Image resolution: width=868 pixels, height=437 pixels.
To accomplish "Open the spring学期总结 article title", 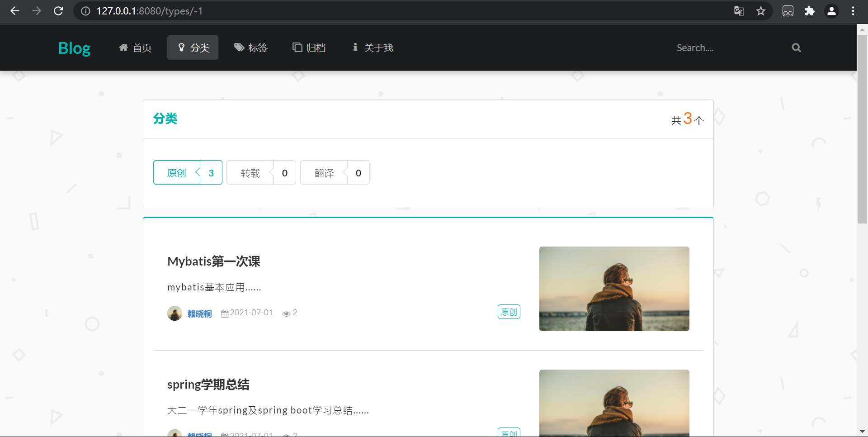I will coord(208,385).
